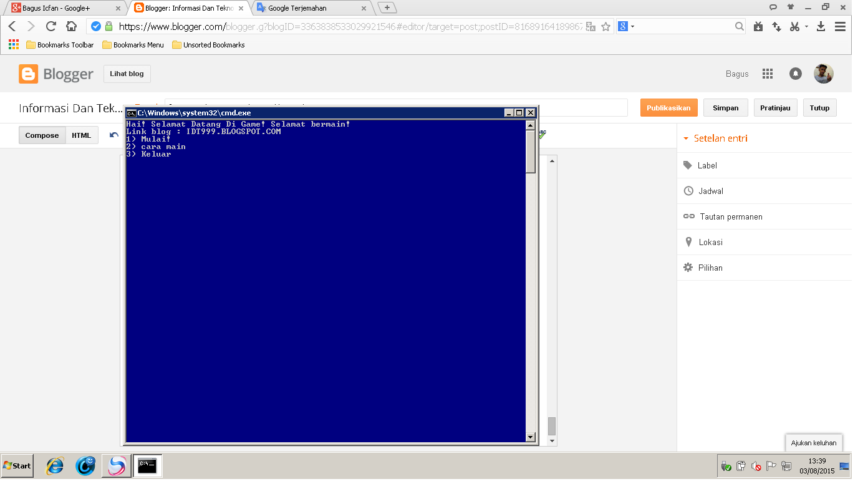868x489 pixels.
Task: Click the scissors capture tool icon
Action: click(x=794, y=27)
